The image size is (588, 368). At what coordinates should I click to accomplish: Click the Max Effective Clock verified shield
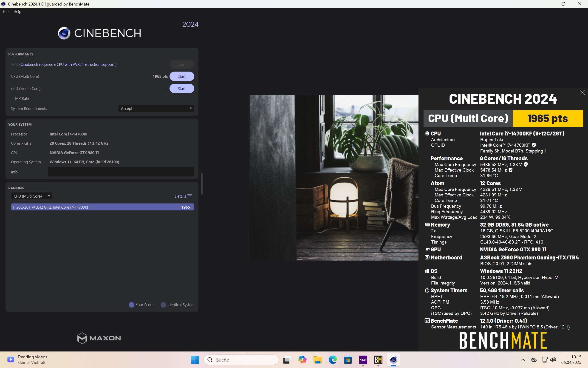click(x=511, y=170)
